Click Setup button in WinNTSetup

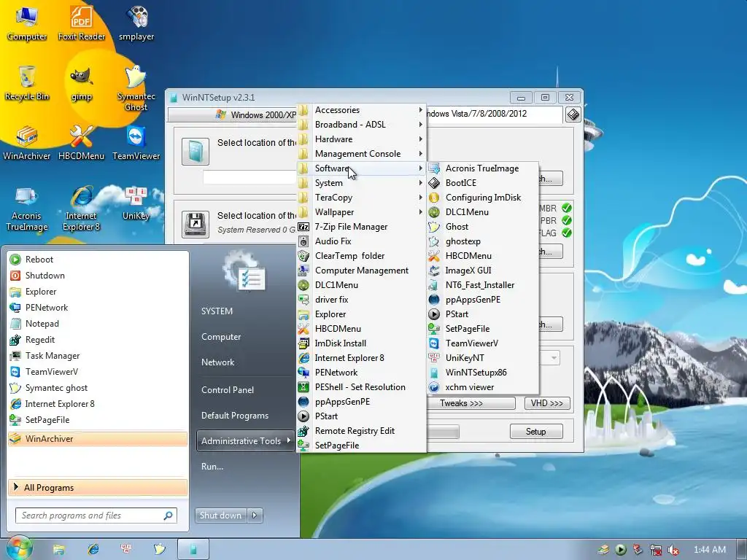pos(536,432)
